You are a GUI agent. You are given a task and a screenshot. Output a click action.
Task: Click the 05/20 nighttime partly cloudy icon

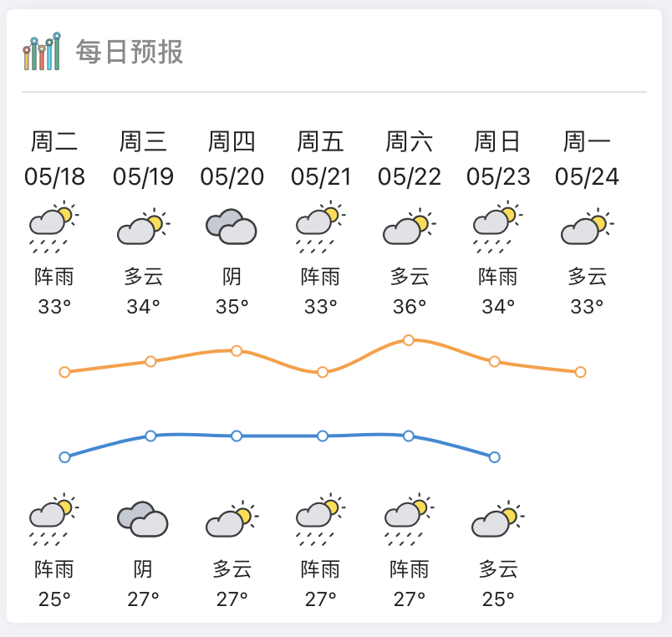coord(232,519)
